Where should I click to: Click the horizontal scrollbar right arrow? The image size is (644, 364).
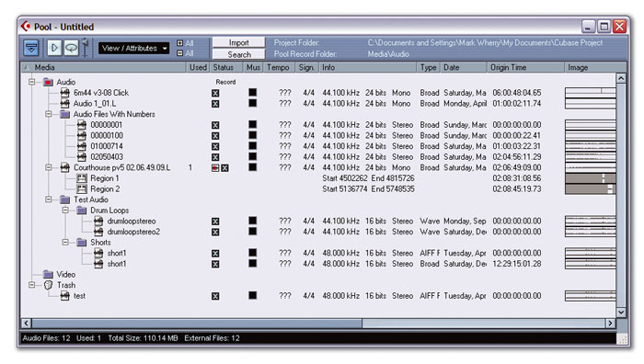point(611,324)
